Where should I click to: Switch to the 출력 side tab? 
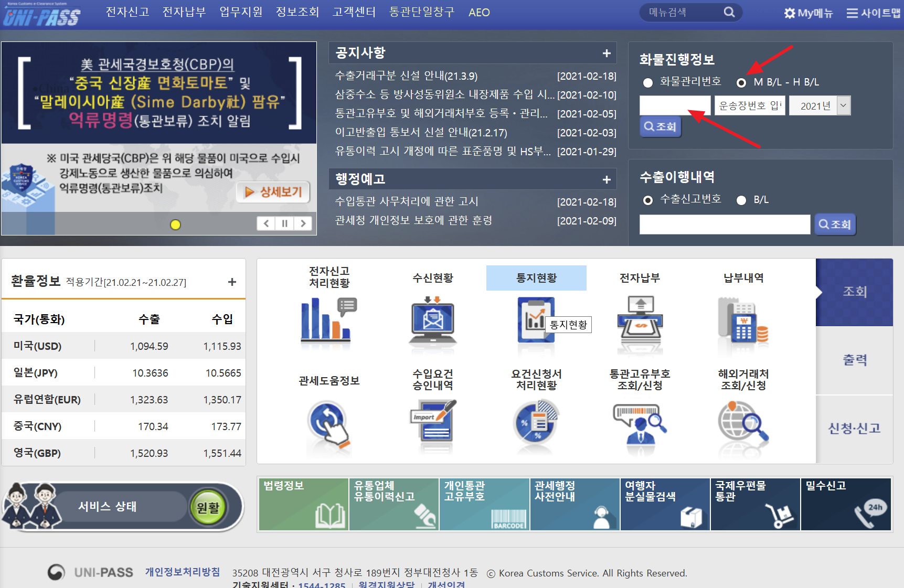coord(854,360)
